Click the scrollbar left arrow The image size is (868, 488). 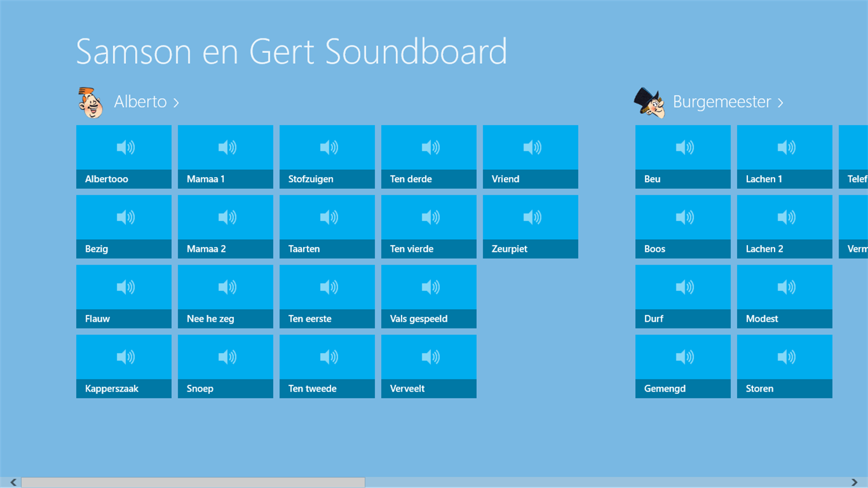13,482
